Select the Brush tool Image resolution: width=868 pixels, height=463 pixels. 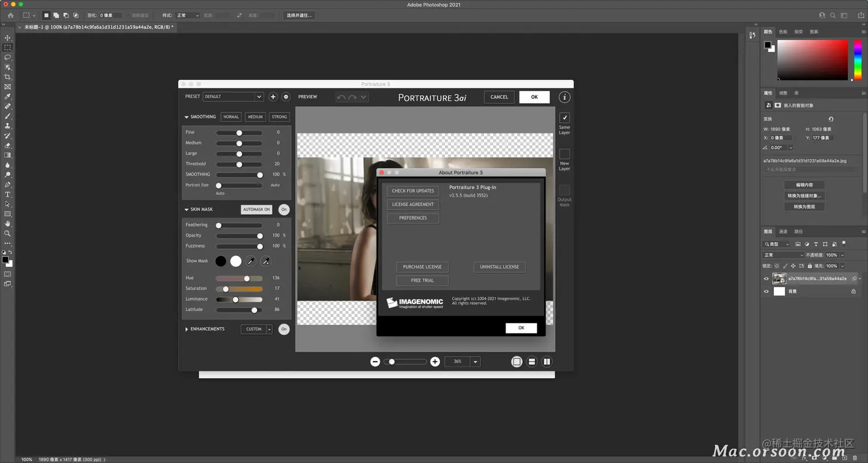7,116
